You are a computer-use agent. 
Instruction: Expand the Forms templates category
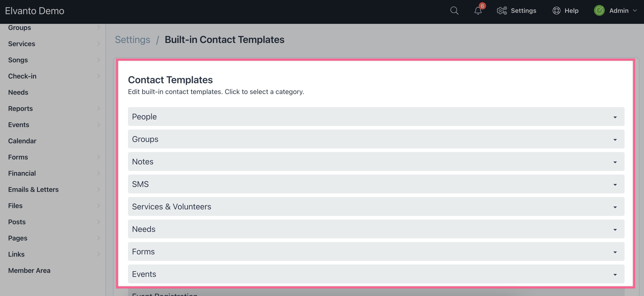pos(375,251)
